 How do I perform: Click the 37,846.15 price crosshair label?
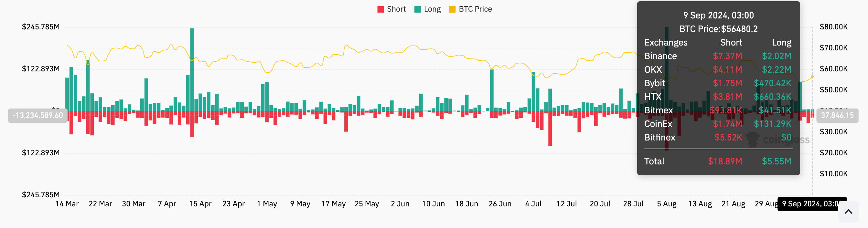[837, 116]
